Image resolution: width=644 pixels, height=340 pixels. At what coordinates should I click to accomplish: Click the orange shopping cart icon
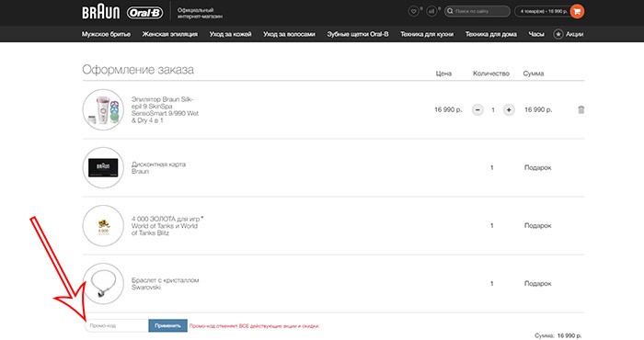577,11
